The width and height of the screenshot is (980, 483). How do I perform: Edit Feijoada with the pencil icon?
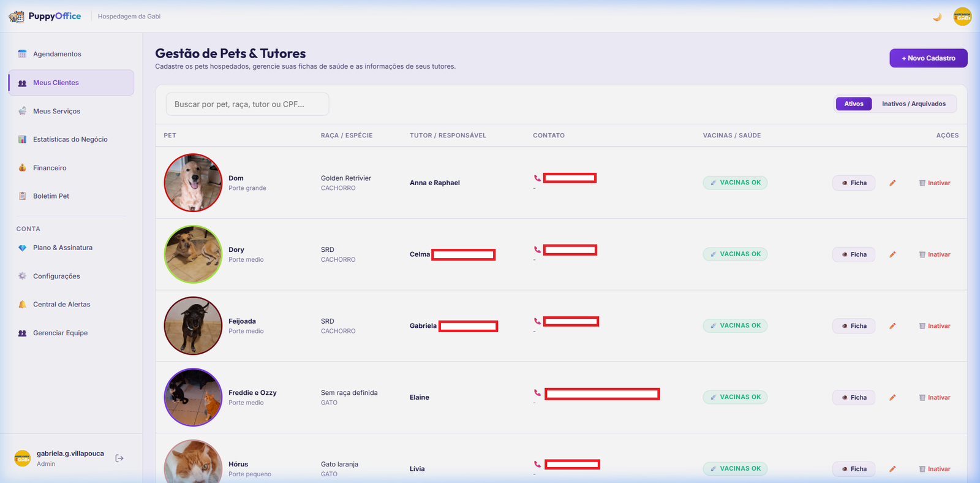tap(892, 326)
